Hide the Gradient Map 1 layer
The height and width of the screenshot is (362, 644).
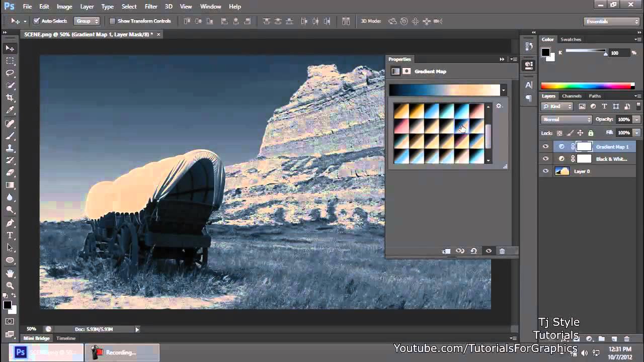tap(545, 147)
